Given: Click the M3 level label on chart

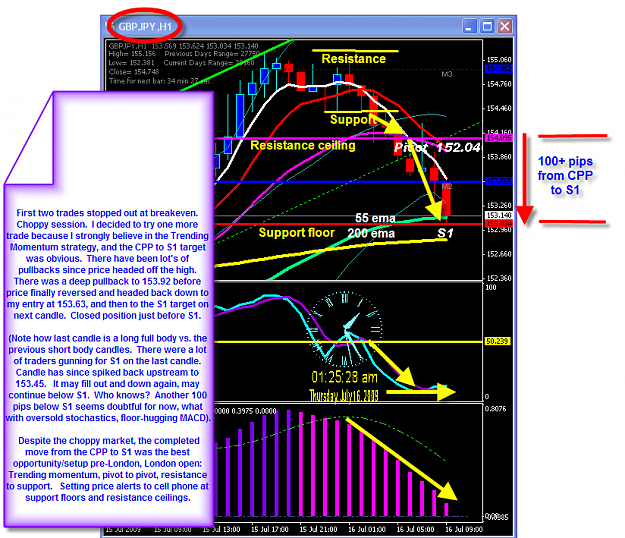Looking at the screenshot, I should tap(447, 75).
